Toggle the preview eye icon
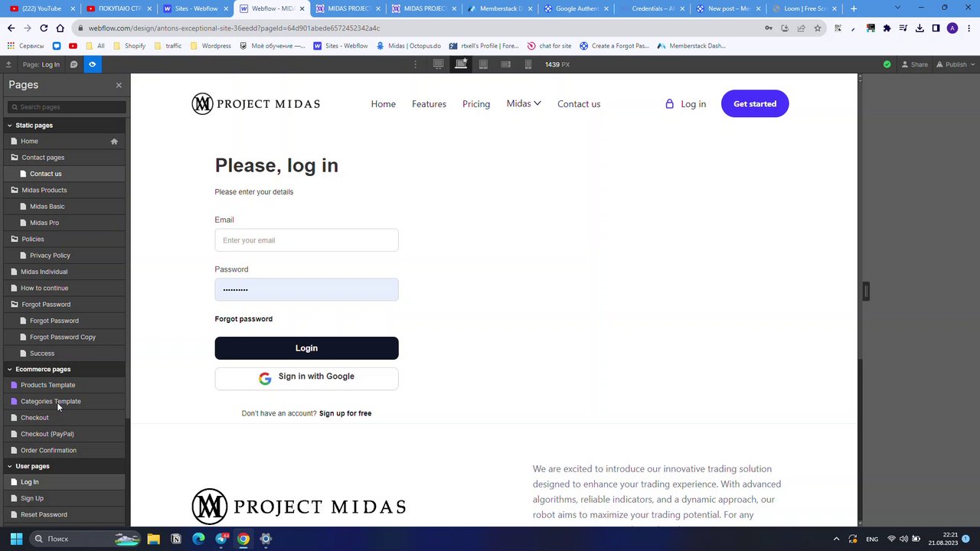The height and width of the screenshot is (551, 980). tap(92, 64)
